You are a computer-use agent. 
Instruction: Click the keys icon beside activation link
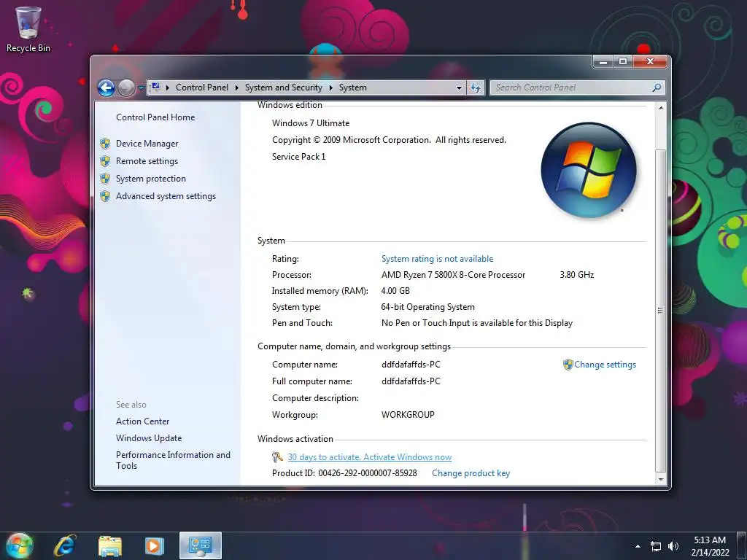pyautogui.click(x=277, y=457)
